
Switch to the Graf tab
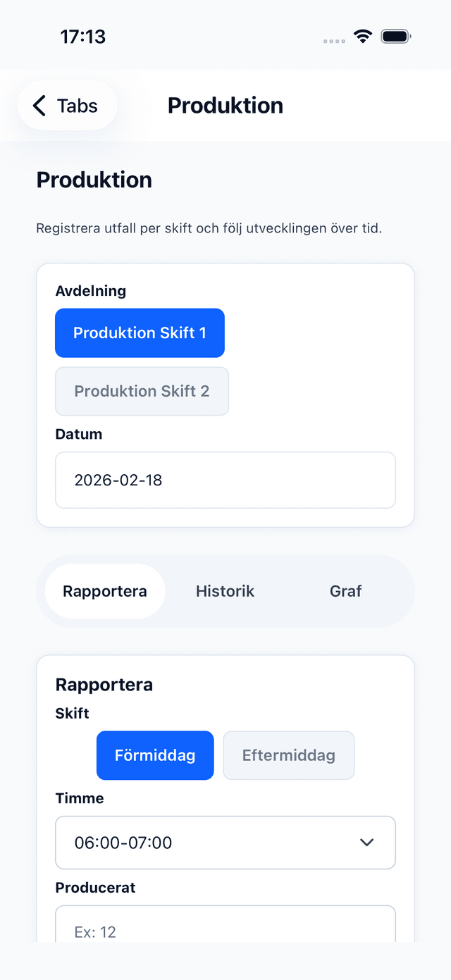click(x=345, y=591)
